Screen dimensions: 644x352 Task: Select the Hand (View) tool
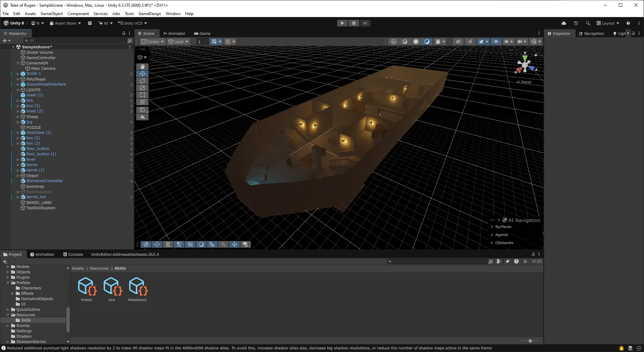[x=143, y=66]
